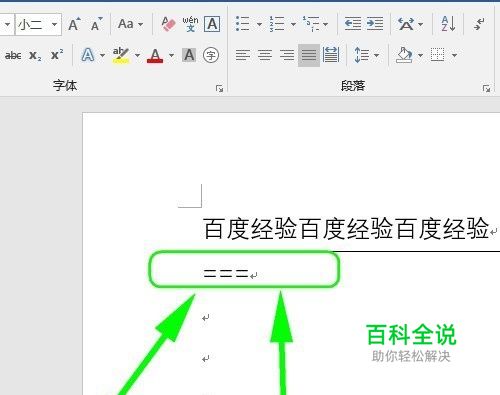Open 段落 paragraph dialog launcher
This screenshot has height=395, width=500.
[486, 88]
